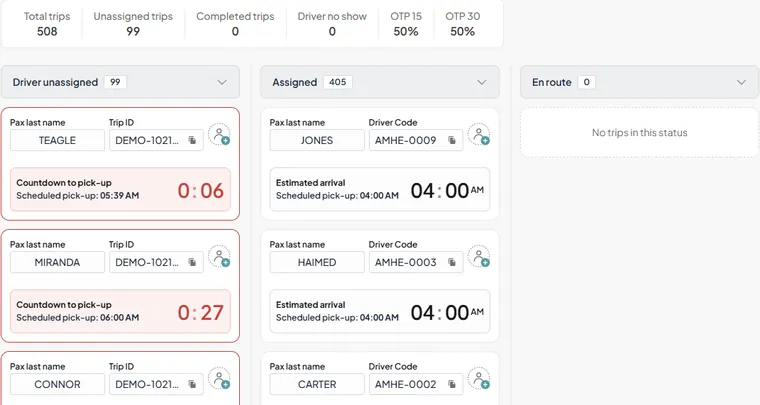
Task: Open the Completed trips stat
Action: pyautogui.click(x=235, y=24)
